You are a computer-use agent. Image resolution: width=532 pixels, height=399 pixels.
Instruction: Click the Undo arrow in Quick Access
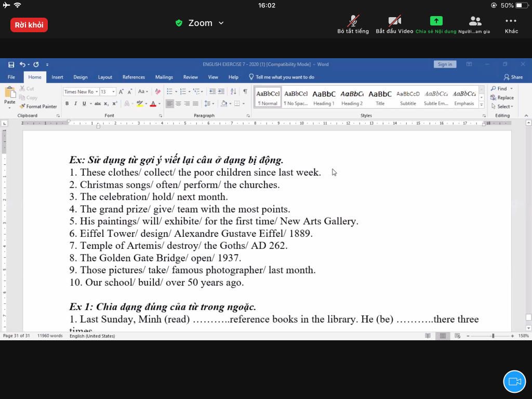[22, 64]
